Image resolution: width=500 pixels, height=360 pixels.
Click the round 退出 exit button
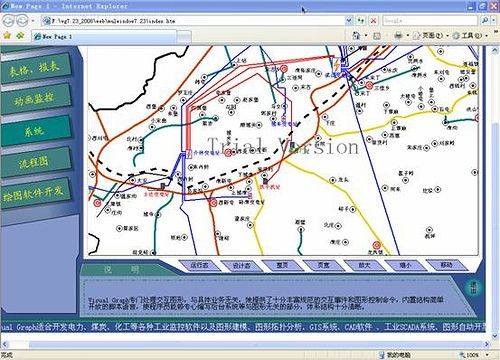473,287
